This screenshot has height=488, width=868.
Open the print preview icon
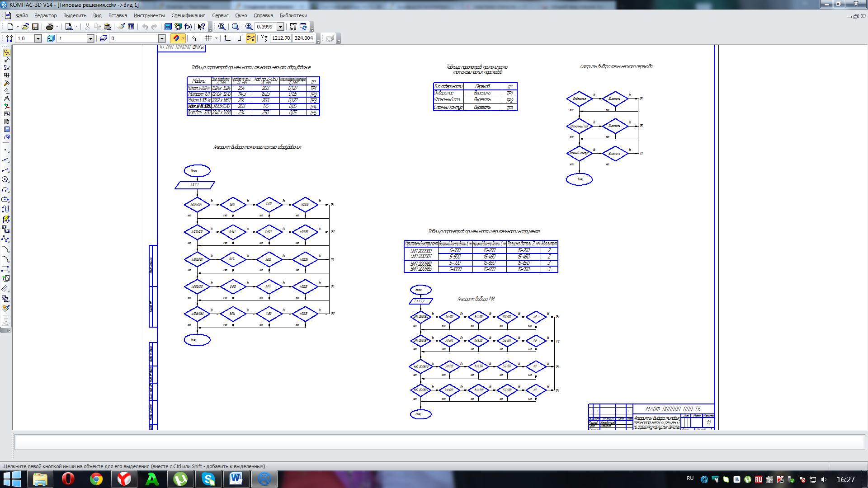coord(69,27)
